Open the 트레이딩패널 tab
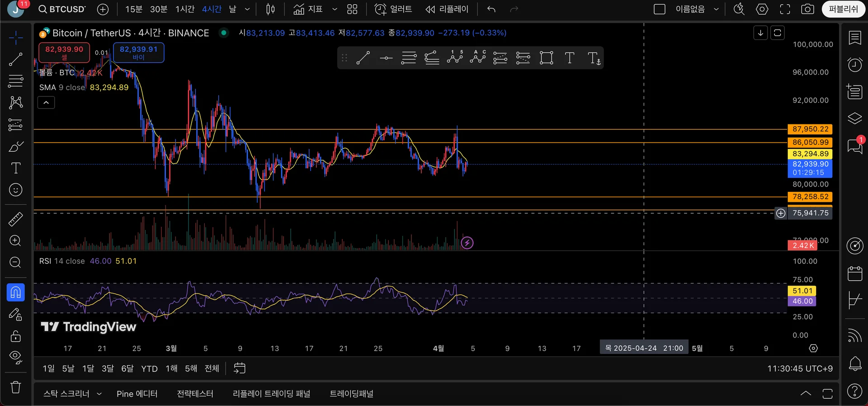The height and width of the screenshot is (406, 868). pyautogui.click(x=352, y=394)
